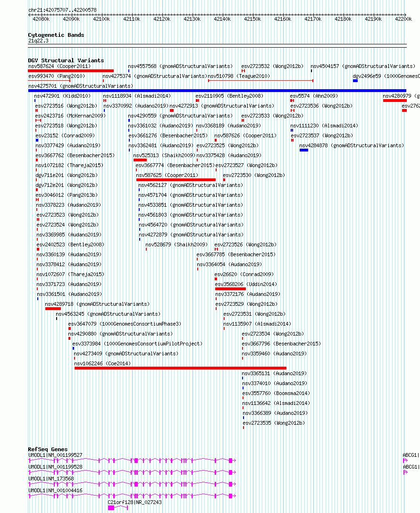The height and width of the screenshot is (513, 420).
Task: Click the esv2723535 (Wong2012b) label
Action: tap(274, 423)
